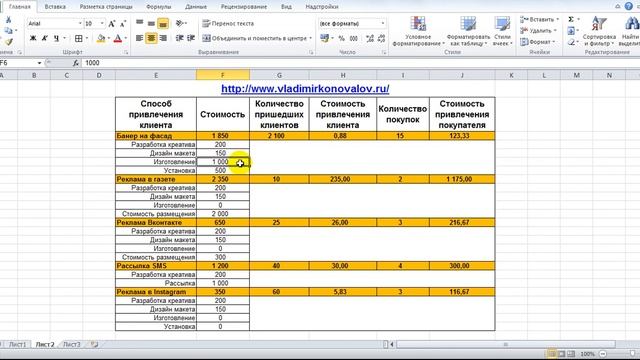Image resolution: width=640 pixels, height=360 pixels.
Task: Click the Clear eraser icon
Action: tap(571, 42)
